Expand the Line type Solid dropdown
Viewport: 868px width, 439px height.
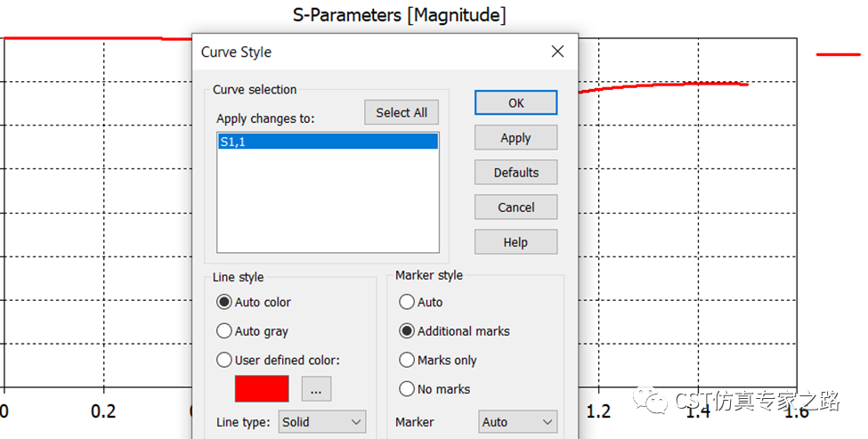321,422
